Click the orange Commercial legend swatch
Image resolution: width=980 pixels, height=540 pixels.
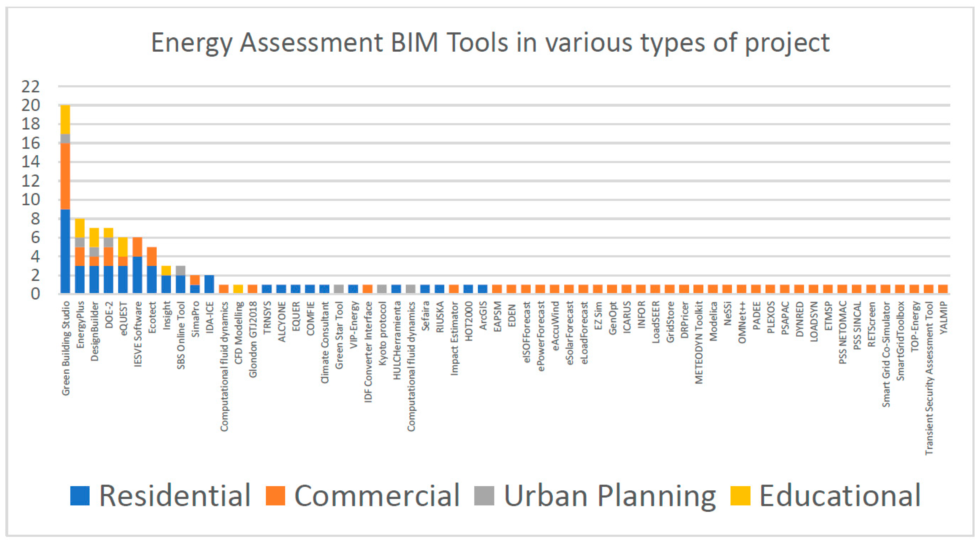(275, 496)
